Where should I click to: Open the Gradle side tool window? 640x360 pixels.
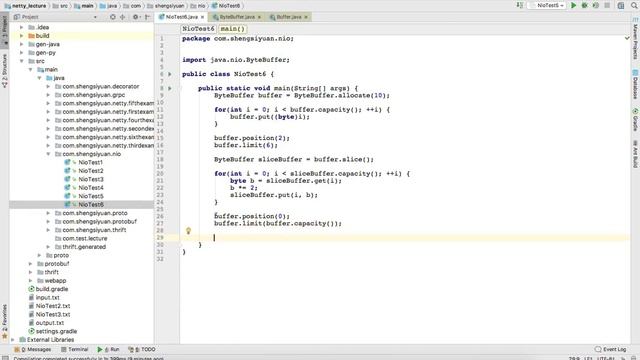point(635,120)
